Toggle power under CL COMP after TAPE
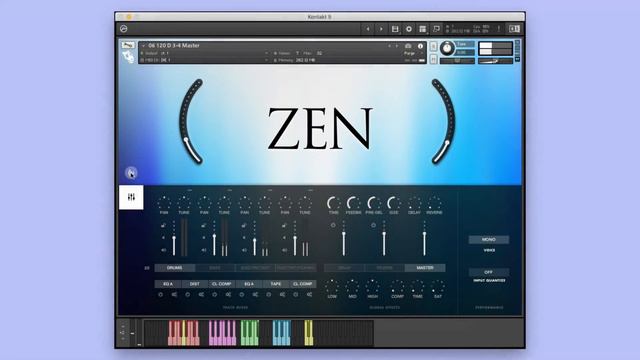Viewport: 640px width, 360px height. (x=296, y=294)
